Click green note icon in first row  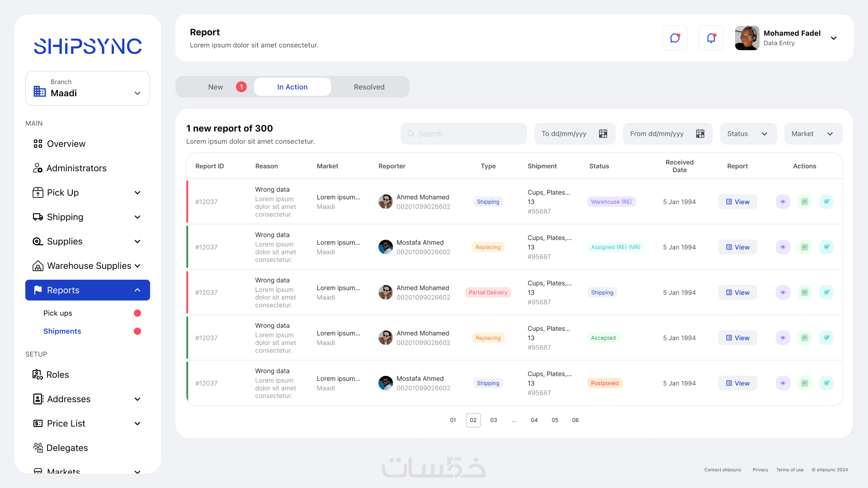tap(804, 202)
